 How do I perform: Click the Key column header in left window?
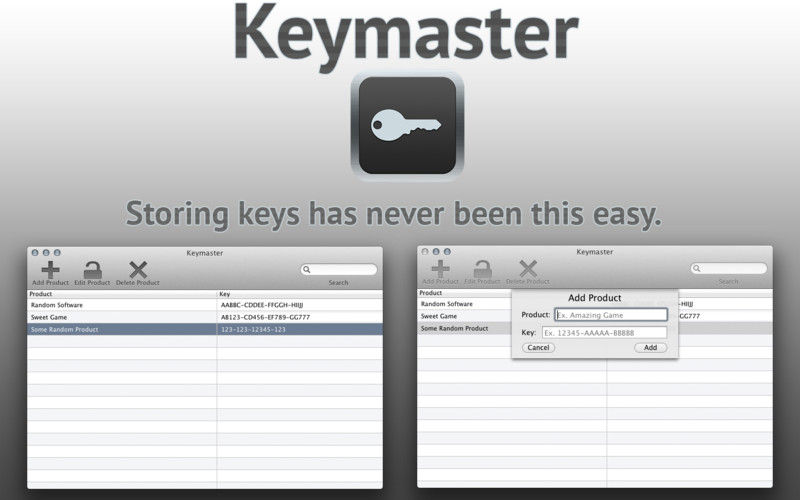[300, 294]
